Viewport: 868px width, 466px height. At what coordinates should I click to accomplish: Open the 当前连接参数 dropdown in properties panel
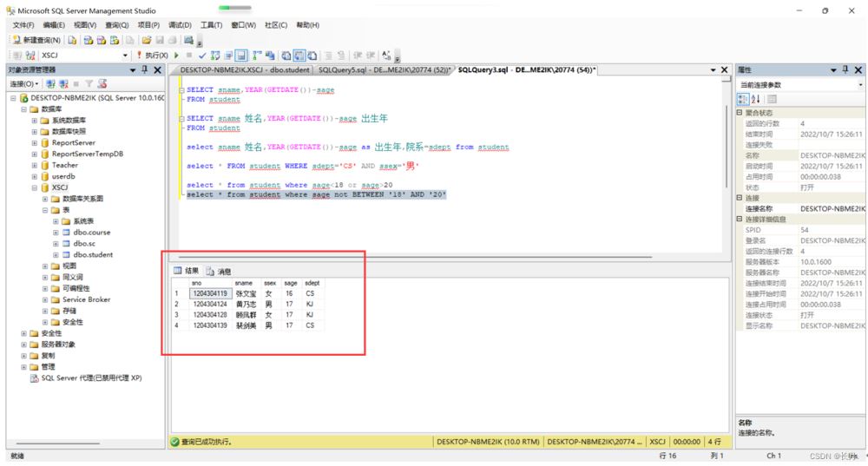coord(860,84)
